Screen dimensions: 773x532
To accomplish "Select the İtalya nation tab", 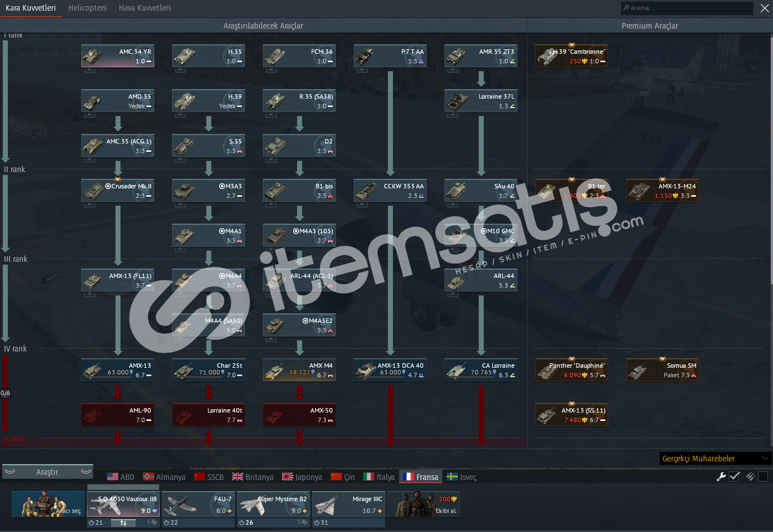I will pos(379,477).
